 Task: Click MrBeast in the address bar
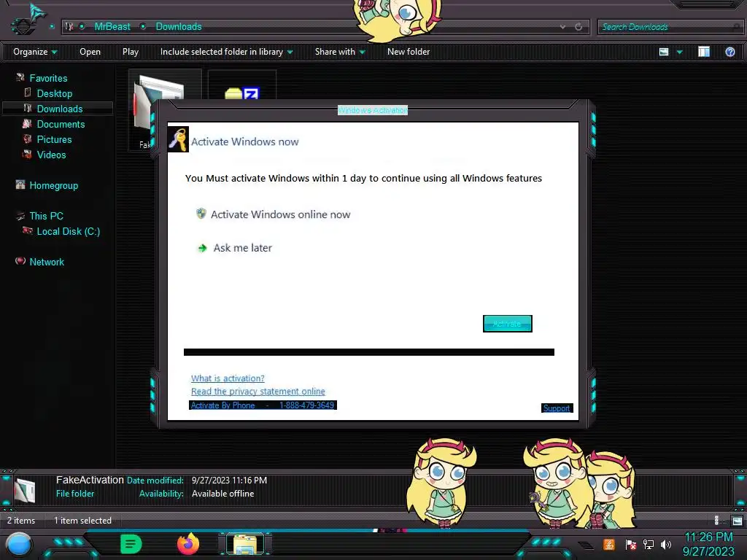[112, 27]
